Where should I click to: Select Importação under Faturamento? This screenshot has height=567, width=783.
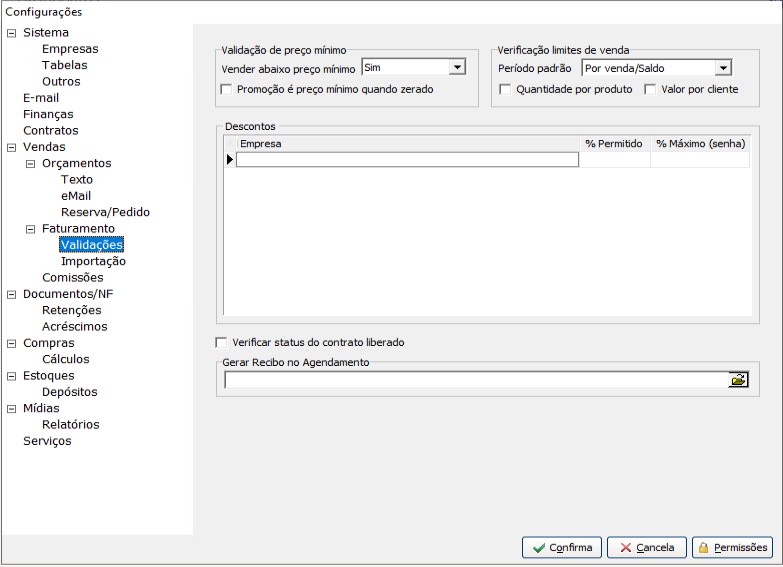[93, 261]
